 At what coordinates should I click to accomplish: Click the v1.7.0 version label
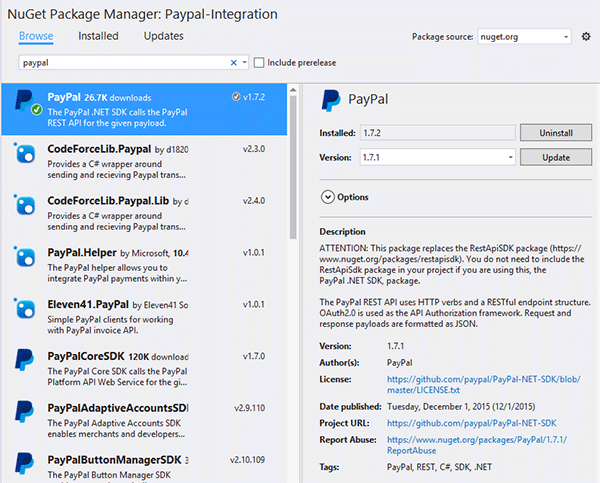point(254,356)
